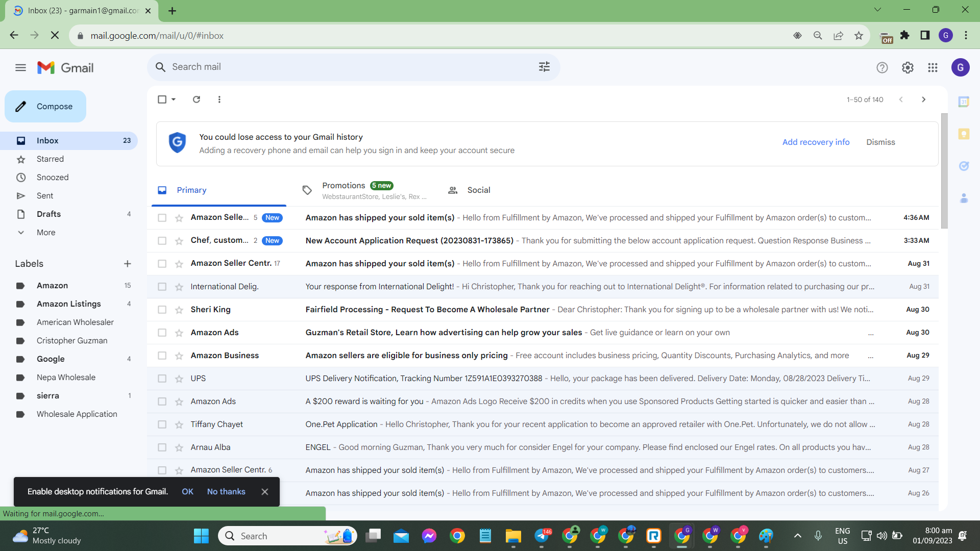Check the A $200 reward email checkbox
The image size is (980, 551).
click(x=162, y=402)
